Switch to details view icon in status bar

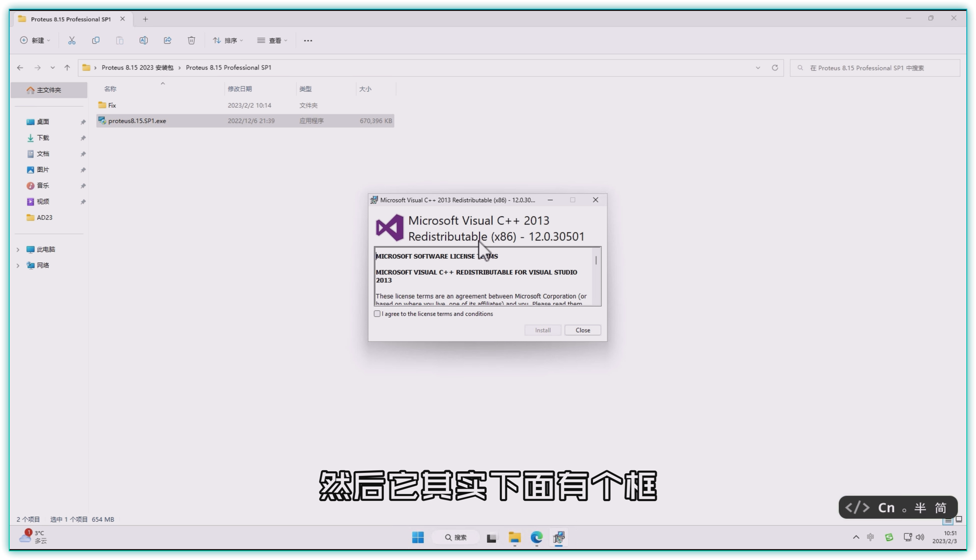(x=948, y=520)
